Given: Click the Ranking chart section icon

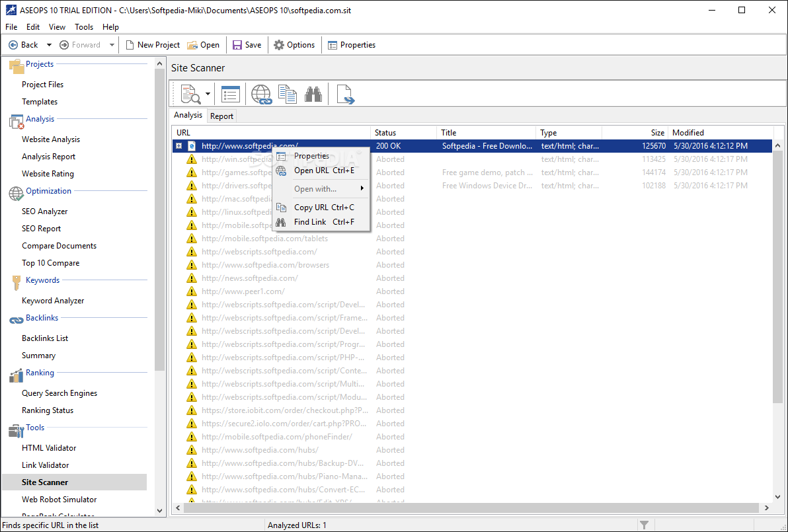Looking at the screenshot, I should click(x=17, y=375).
